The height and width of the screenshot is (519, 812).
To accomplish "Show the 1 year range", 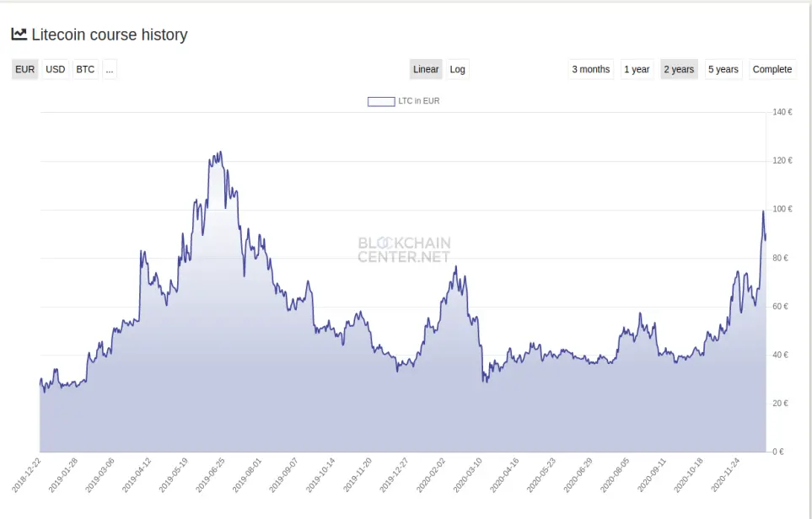I will (637, 69).
